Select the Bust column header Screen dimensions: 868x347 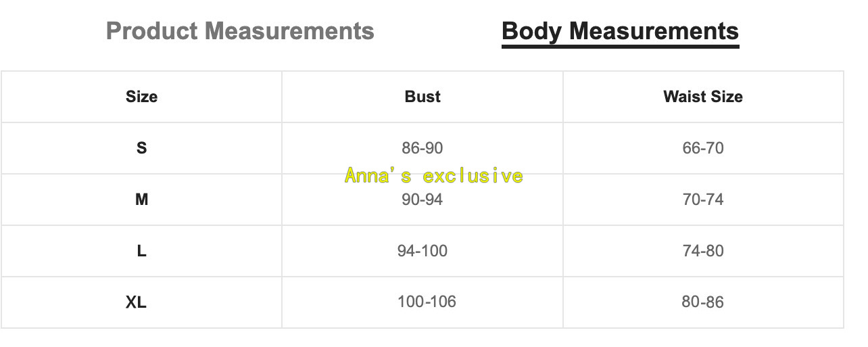click(423, 97)
